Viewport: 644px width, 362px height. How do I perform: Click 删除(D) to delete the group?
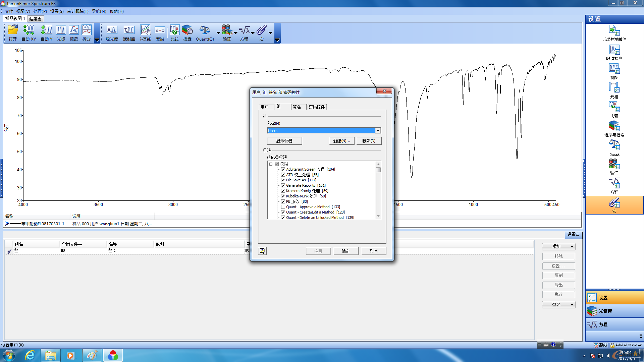point(369,141)
